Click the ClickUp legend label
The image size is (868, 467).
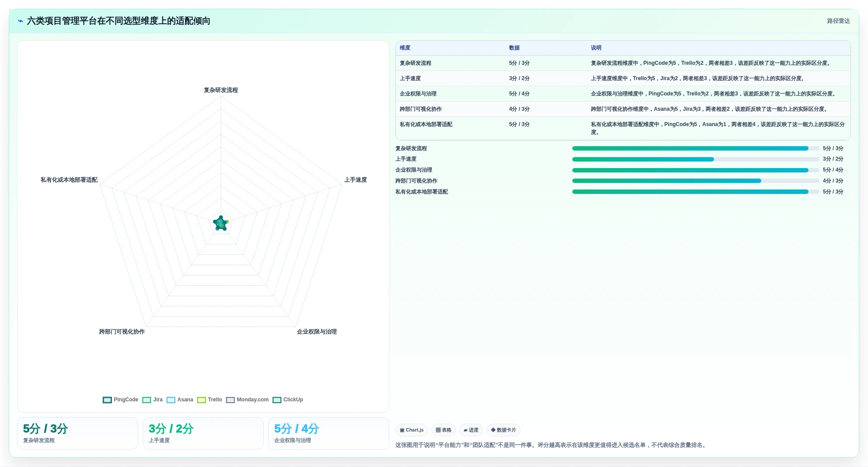pos(293,400)
